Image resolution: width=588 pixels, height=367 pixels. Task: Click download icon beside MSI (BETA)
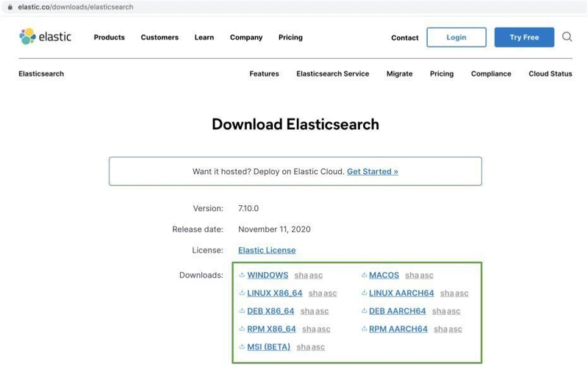tap(242, 346)
